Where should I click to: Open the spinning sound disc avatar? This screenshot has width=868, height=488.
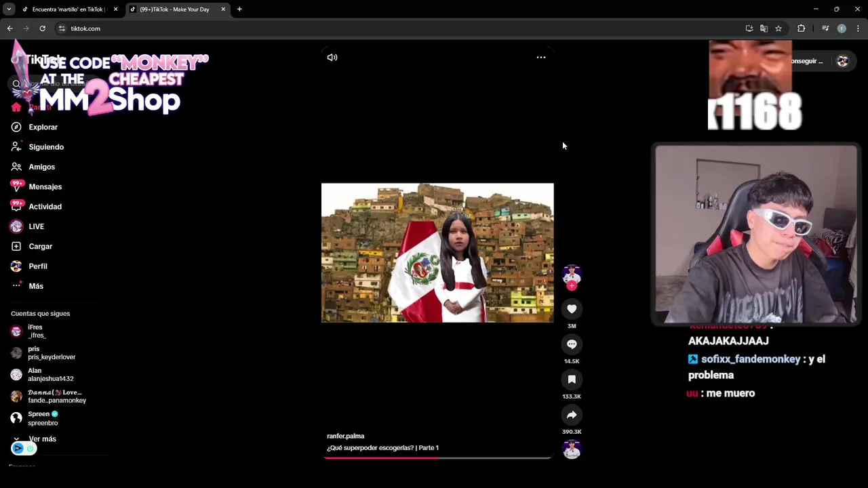tap(572, 449)
